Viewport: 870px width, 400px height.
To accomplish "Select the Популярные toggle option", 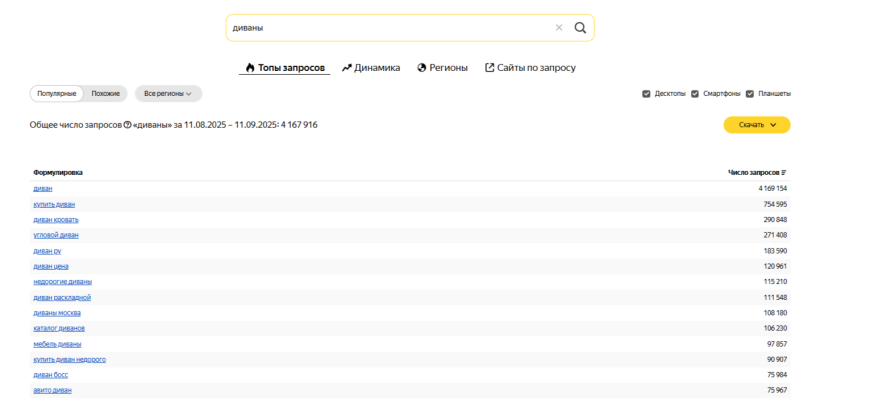I will (57, 94).
